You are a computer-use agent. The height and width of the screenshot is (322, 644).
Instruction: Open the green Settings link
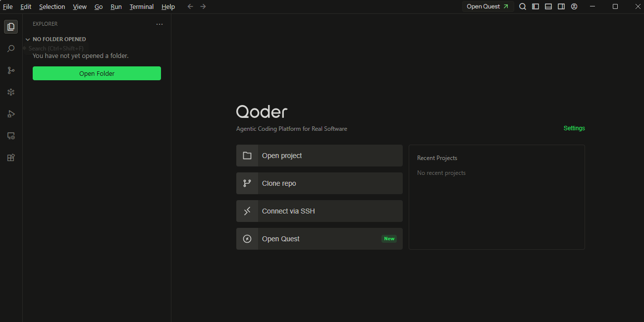[x=574, y=128]
